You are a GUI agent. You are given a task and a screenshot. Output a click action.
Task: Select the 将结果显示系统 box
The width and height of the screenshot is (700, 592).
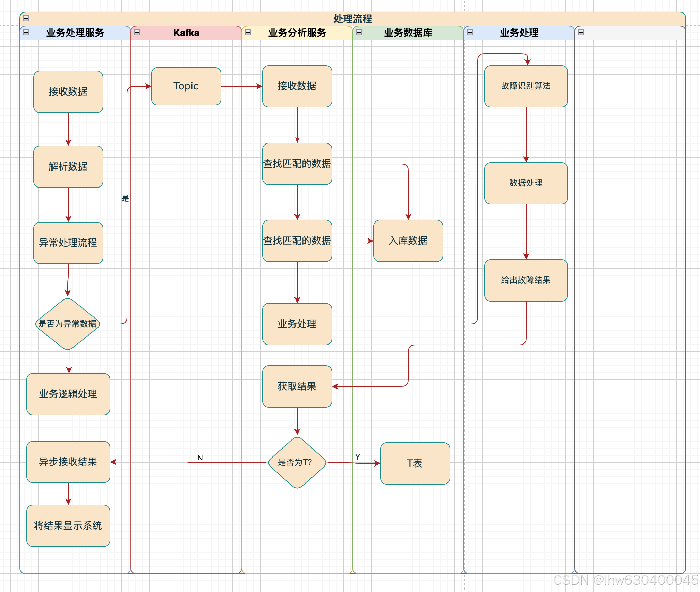pos(68,525)
